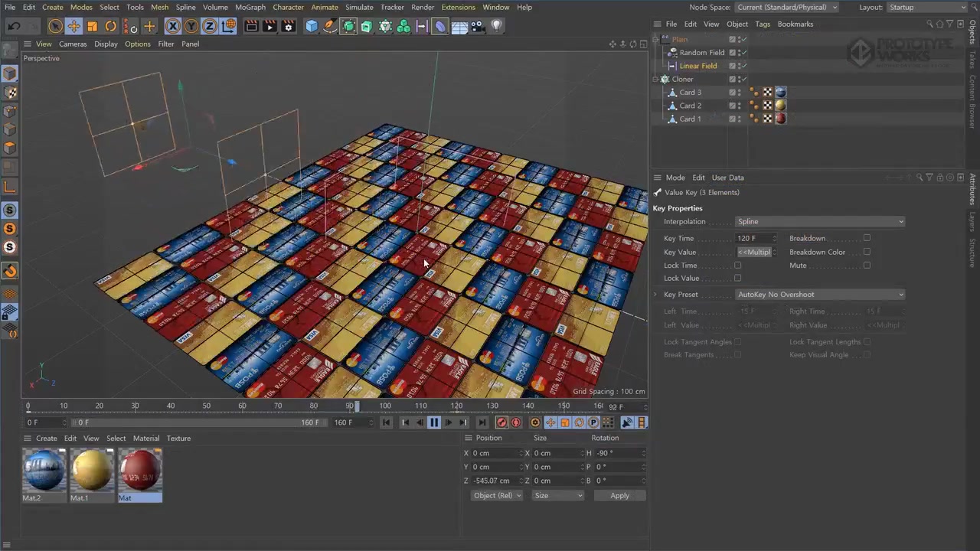Viewport: 980px width, 551px height.
Task: Click the Record Active Objects keyframe button
Action: coord(501,422)
